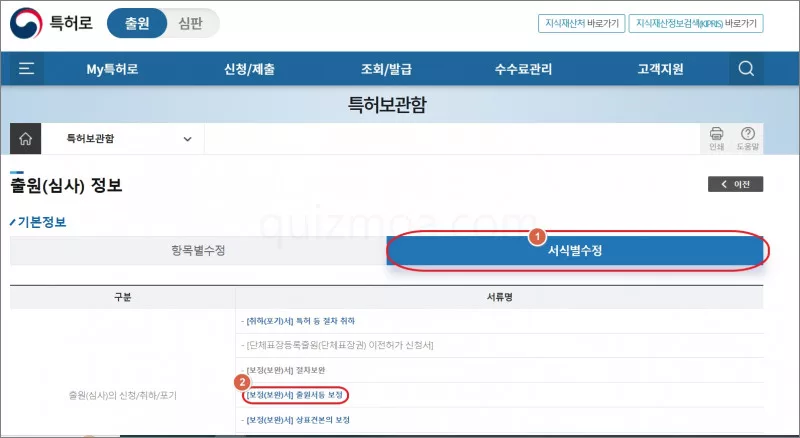Open the 도움말 help icon
Screen dimensions: 800x438
[x=747, y=138]
